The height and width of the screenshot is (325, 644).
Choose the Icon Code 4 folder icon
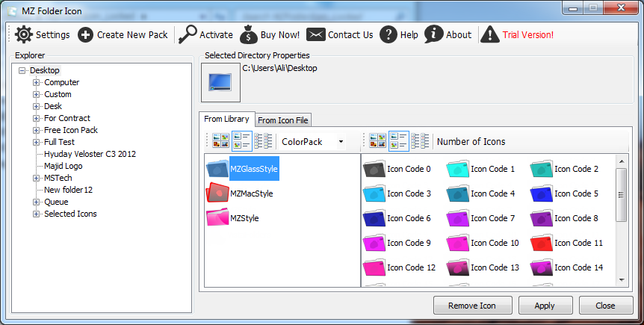[x=457, y=194]
